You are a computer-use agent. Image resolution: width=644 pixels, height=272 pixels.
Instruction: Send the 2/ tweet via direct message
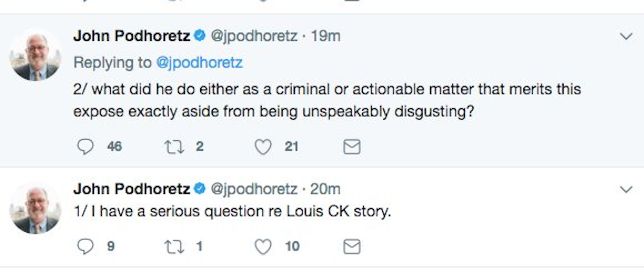[352, 146]
